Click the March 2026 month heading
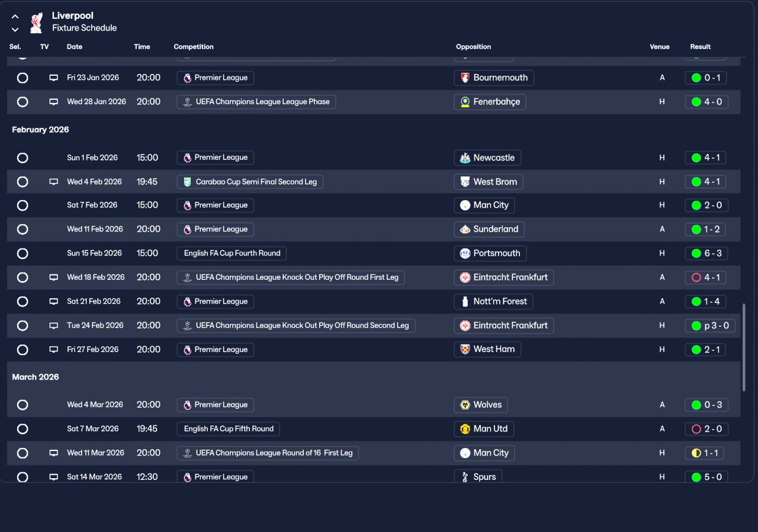 (x=36, y=377)
